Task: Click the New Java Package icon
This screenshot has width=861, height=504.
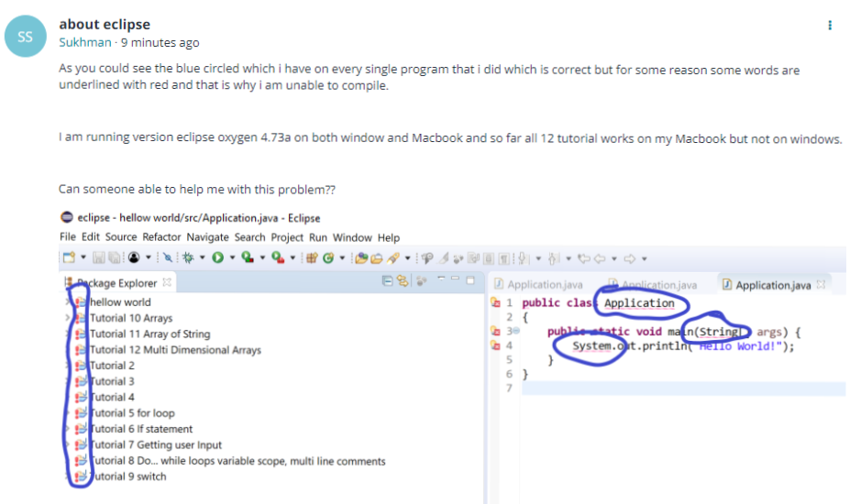Action: 312,257
